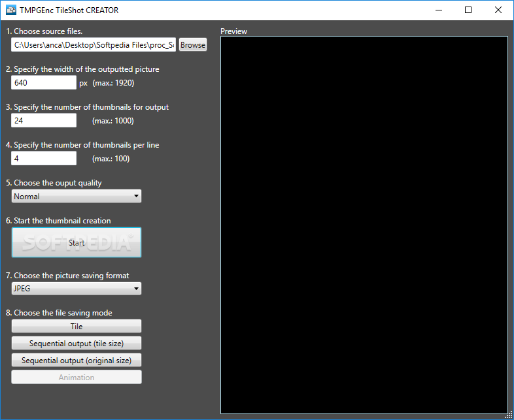This screenshot has height=420, width=514.
Task: Choose Sequential output (tile size)
Action: [77, 343]
